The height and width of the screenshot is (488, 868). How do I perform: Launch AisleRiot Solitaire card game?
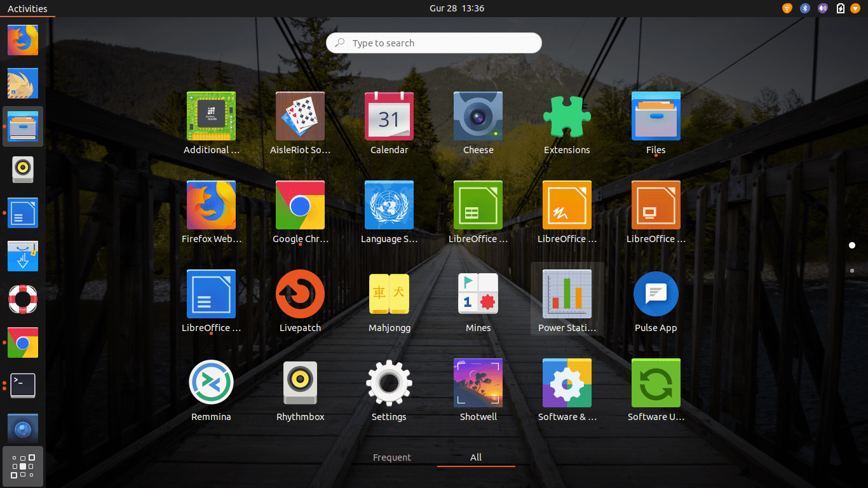point(300,116)
